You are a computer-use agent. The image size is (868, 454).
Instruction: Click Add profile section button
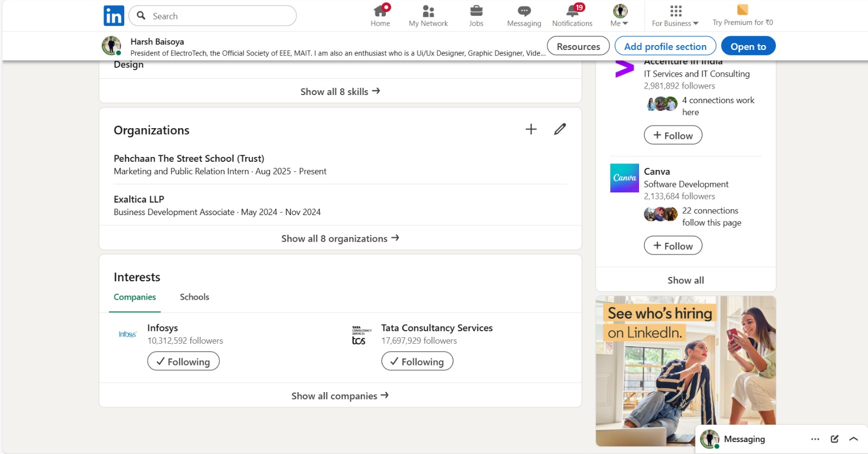point(665,46)
